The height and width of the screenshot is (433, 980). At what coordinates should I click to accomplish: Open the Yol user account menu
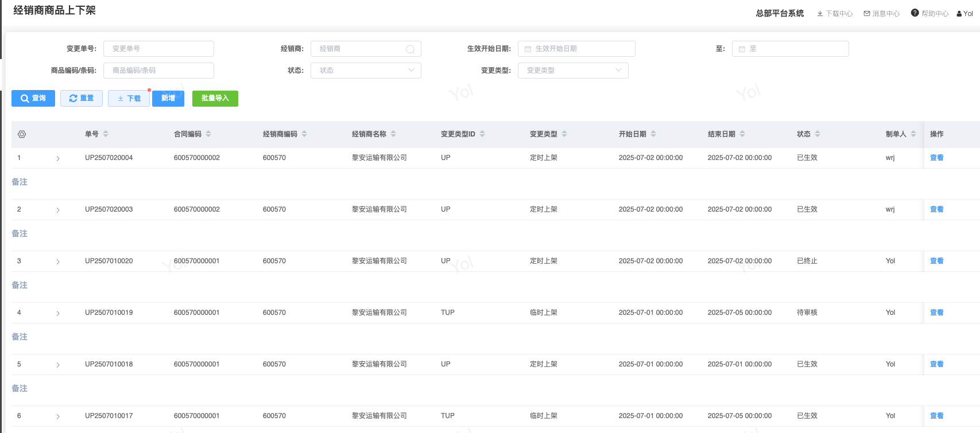pyautogui.click(x=965, y=14)
